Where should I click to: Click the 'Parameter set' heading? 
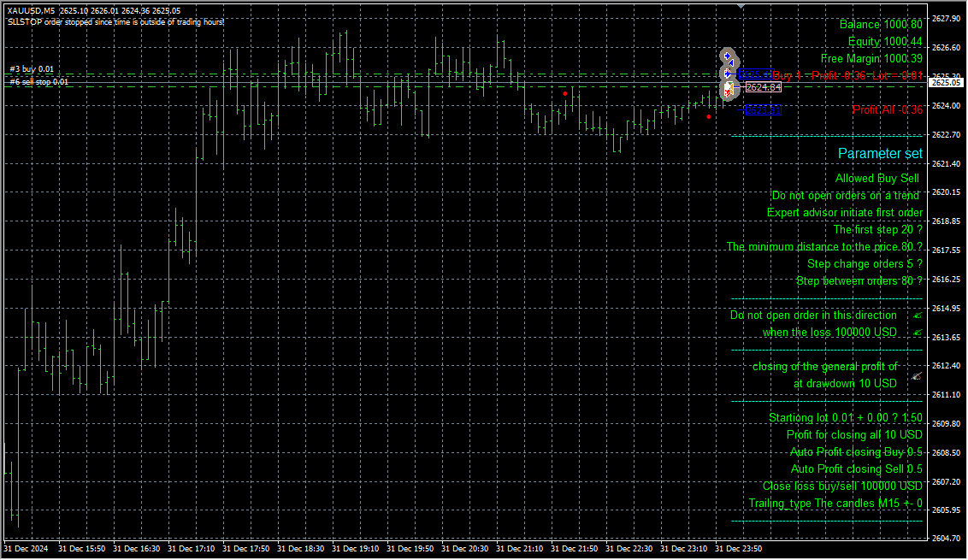pos(880,153)
